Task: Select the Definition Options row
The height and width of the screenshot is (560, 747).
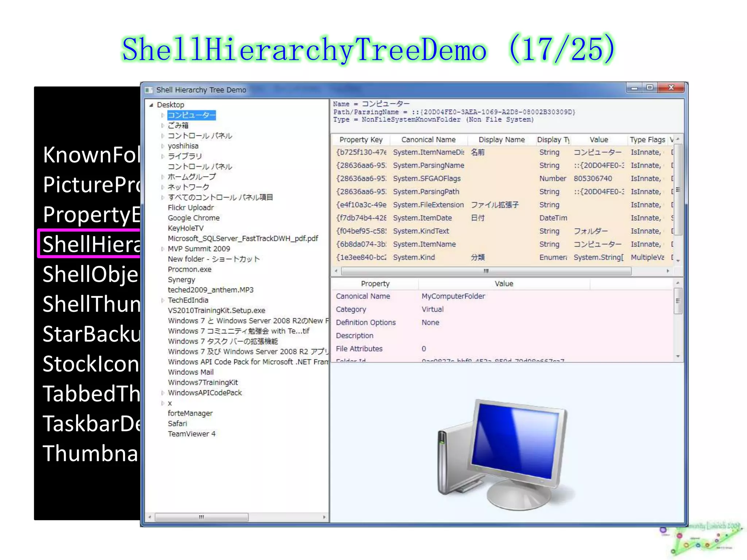Action: pos(503,323)
